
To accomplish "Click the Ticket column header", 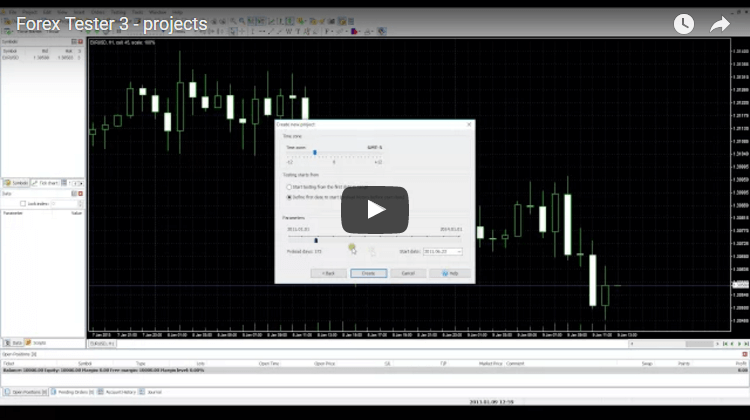I will click(x=9, y=364).
